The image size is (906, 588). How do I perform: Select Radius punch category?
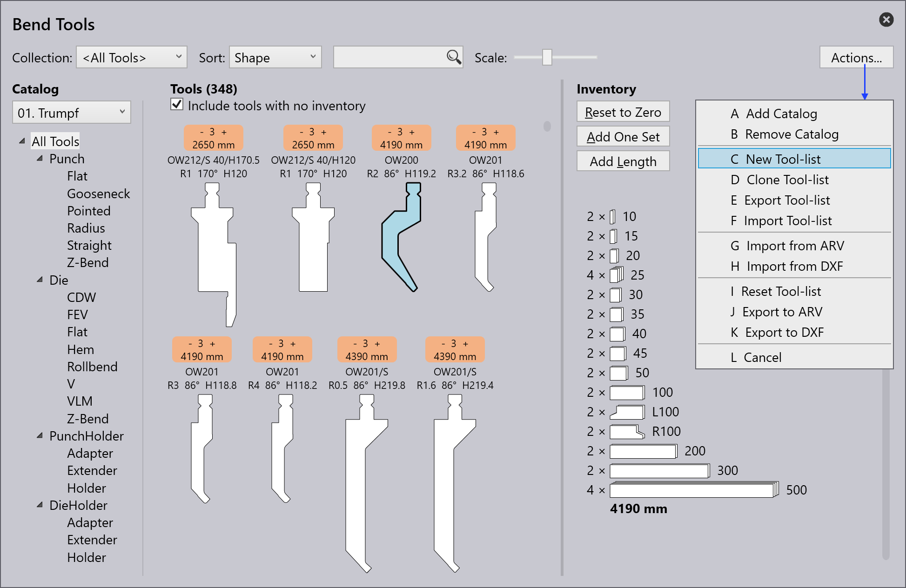coord(86,228)
